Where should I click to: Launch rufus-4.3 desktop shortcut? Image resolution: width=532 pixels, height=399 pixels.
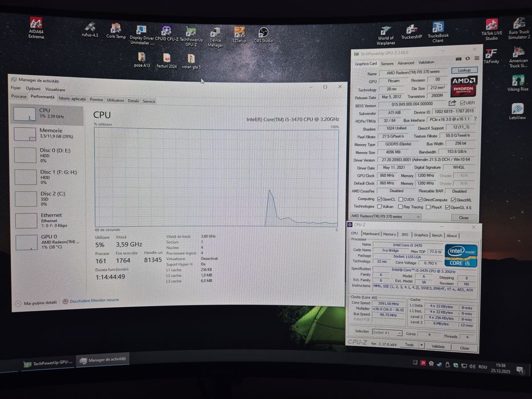(90, 30)
